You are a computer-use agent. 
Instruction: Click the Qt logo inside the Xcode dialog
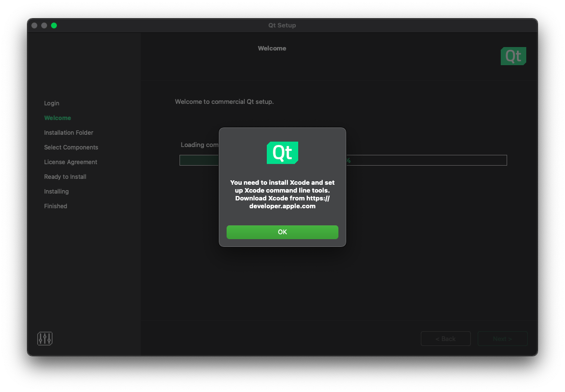pyautogui.click(x=282, y=153)
